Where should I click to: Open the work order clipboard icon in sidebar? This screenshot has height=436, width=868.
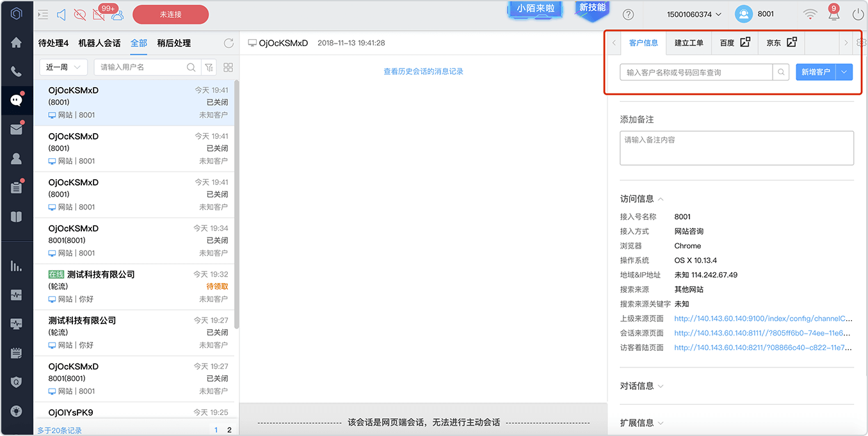pos(16,188)
